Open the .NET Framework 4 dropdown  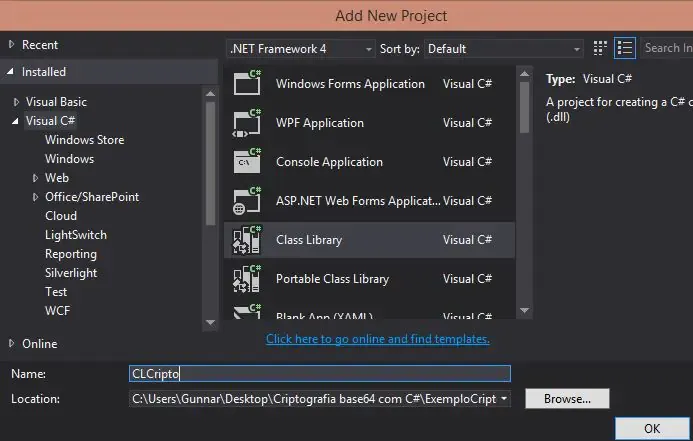pyautogui.click(x=301, y=49)
